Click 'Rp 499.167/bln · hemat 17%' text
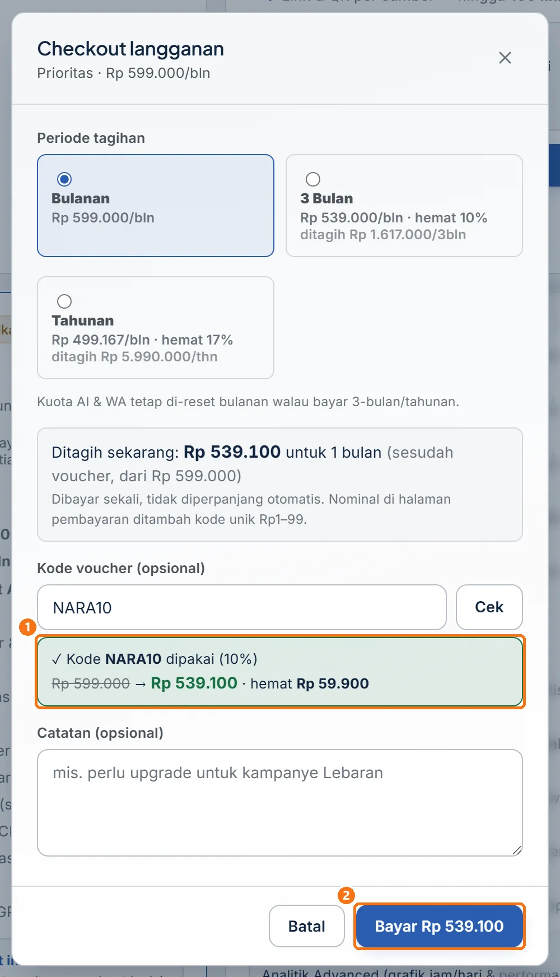The height and width of the screenshot is (977, 560). pos(142,340)
